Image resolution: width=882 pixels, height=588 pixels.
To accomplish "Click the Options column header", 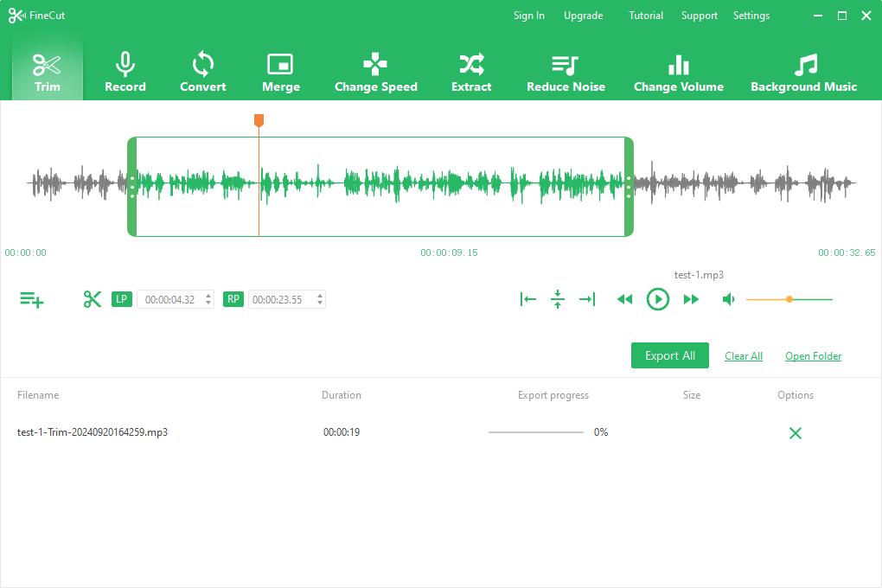I will tap(796, 395).
